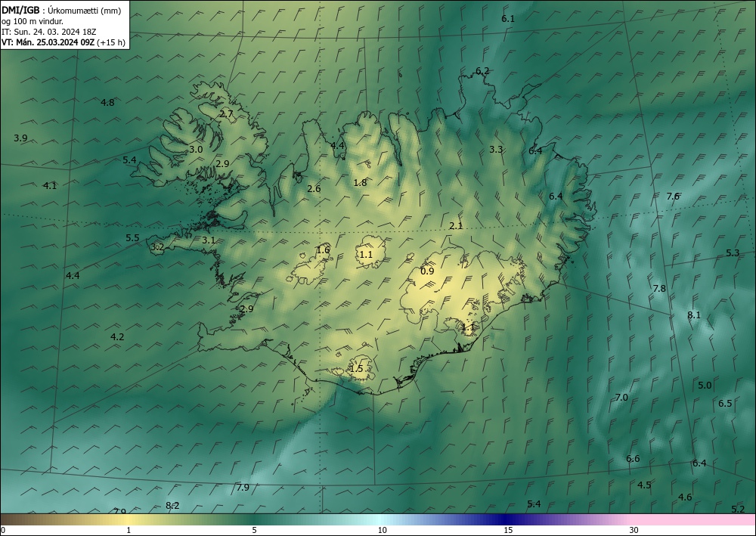Click the 3.2 value on the peninsula tip
The height and width of the screenshot is (536, 756).
pyautogui.click(x=158, y=247)
